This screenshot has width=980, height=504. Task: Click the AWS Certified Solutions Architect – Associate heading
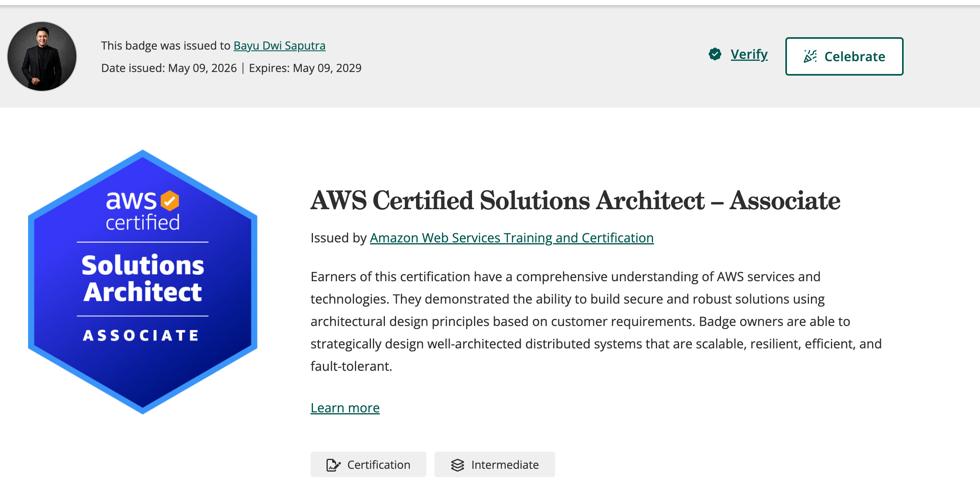[575, 200]
